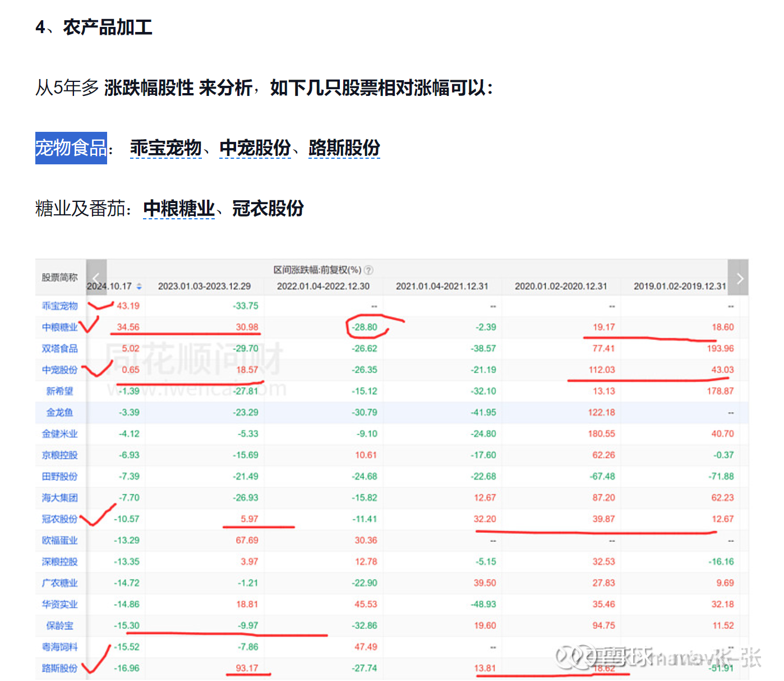Select the 深粮控股 stock row name
The height and width of the screenshot is (681, 784).
pyautogui.click(x=60, y=562)
